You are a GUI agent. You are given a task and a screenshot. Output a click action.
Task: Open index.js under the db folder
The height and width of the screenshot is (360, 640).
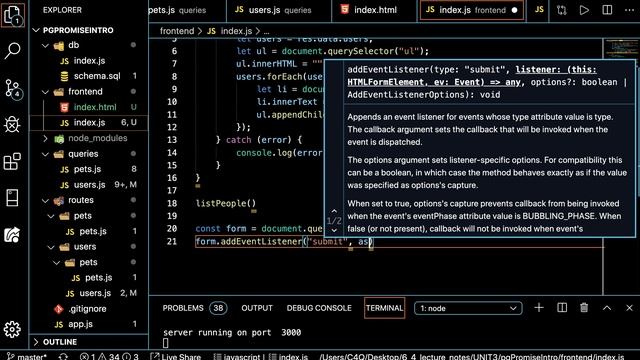pyautogui.click(x=89, y=61)
